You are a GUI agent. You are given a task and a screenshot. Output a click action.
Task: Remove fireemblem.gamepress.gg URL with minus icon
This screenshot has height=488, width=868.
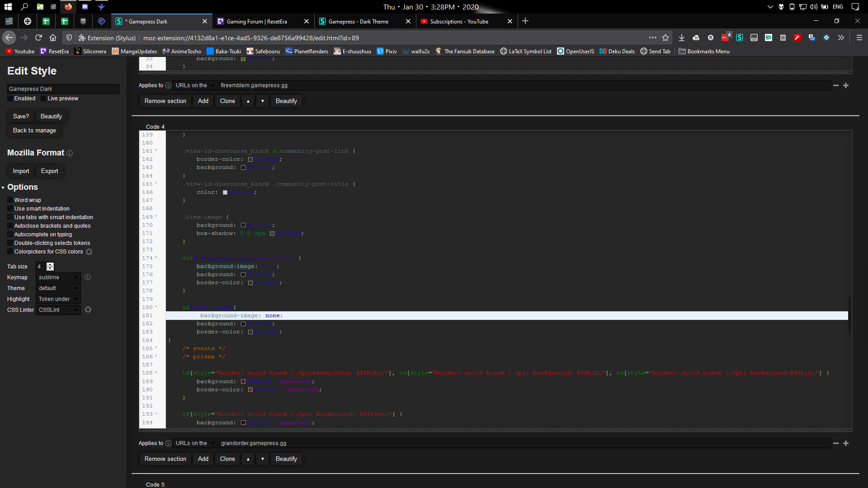coord(835,85)
